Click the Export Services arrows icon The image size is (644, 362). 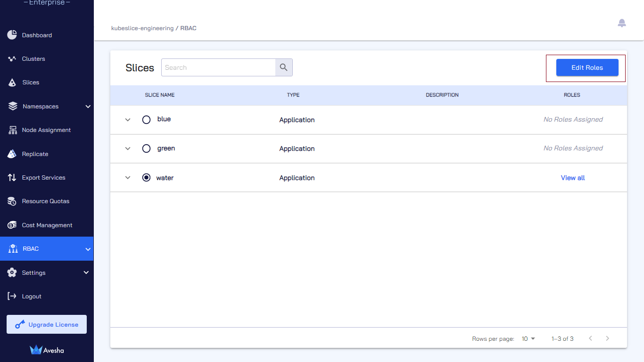point(12,178)
